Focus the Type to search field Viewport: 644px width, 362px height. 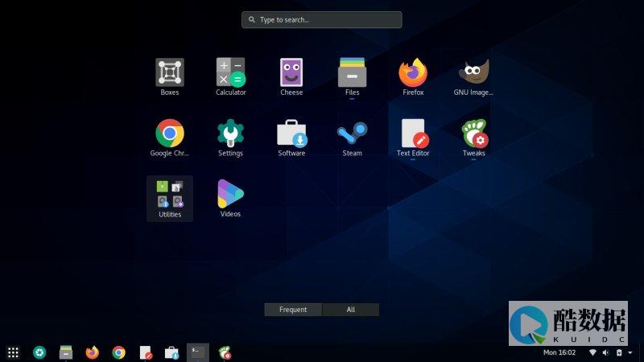point(321,19)
